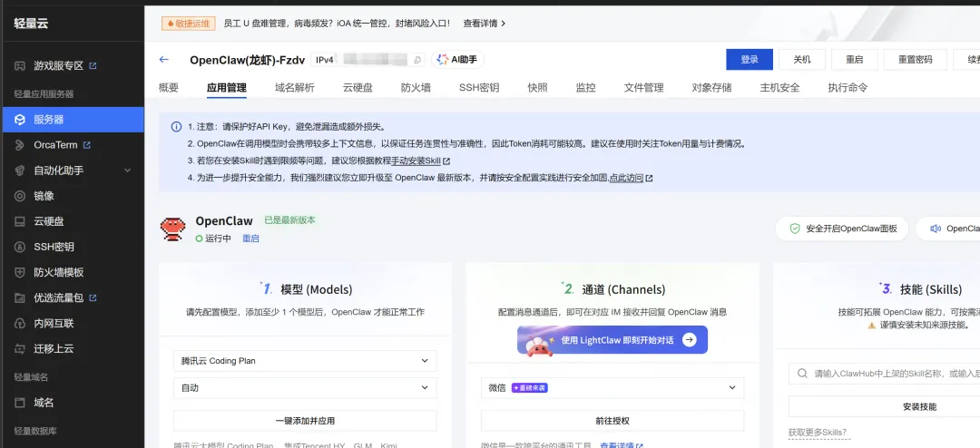Switch to the 对象存储 tab
This screenshot has height=448, width=980.
click(712, 87)
